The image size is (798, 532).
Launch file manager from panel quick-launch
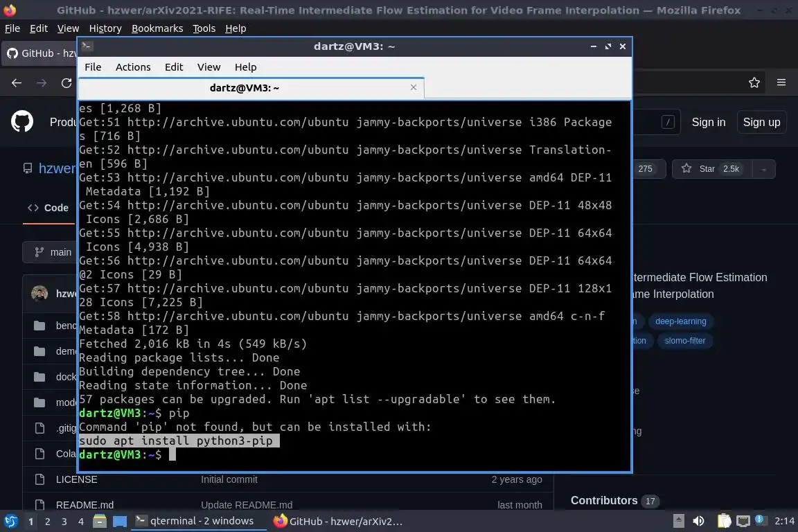[x=100, y=522]
